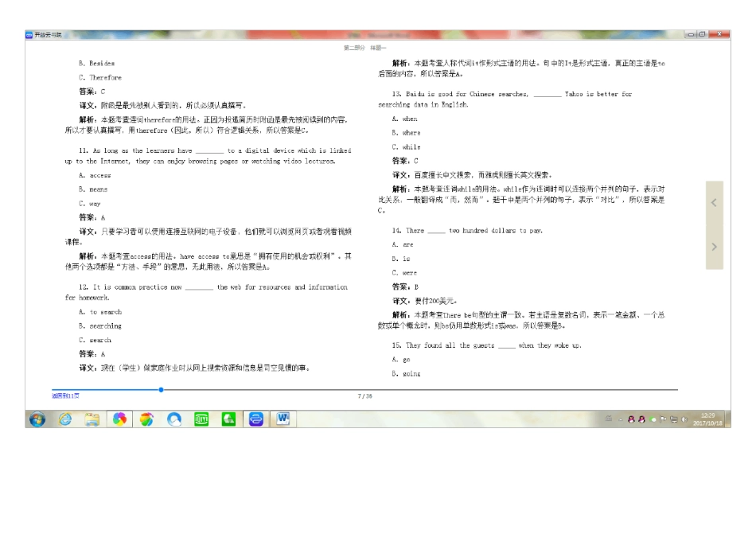Image resolution: width=756 pixels, height=534 pixels.
Task: Click the green dot tray icon
Action: [x=653, y=419]
